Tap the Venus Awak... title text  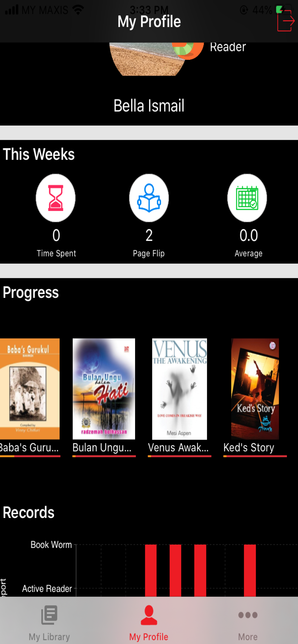(178, 448)
